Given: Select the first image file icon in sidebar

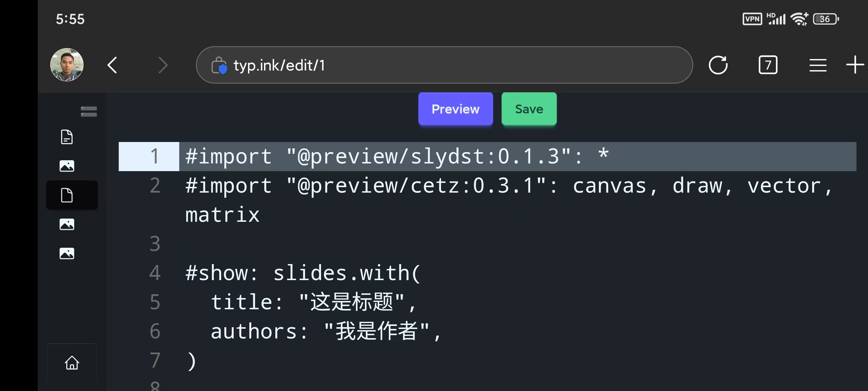Looking at the screenshot, I should (x=67, y=166).
